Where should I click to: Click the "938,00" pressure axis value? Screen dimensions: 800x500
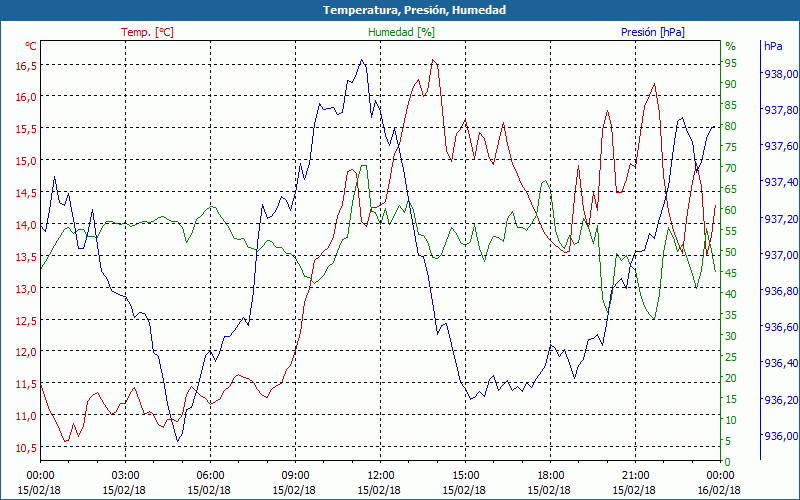pos(781,74)
